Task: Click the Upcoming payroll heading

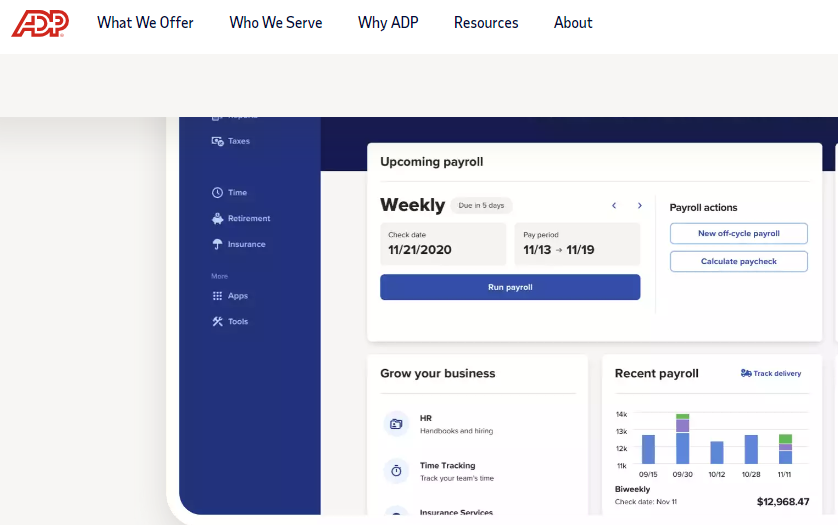Action: [431, 162]
